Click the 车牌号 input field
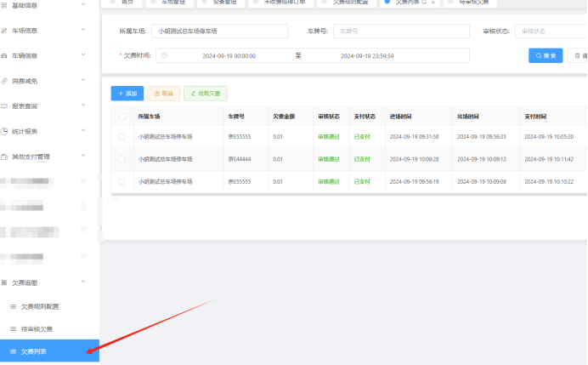This screenshot has width=588, height=365. tap(401, 31)
